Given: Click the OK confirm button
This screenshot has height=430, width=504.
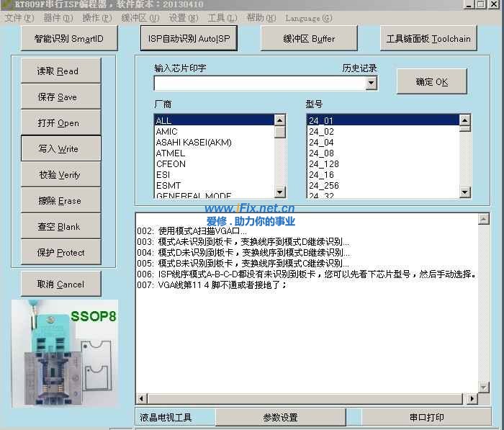Looking at the screenshot, I should click(431, 82).
